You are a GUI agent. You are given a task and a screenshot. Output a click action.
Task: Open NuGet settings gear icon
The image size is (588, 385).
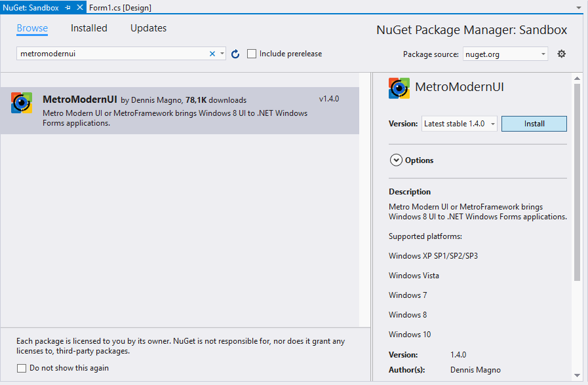coord(561,54)
